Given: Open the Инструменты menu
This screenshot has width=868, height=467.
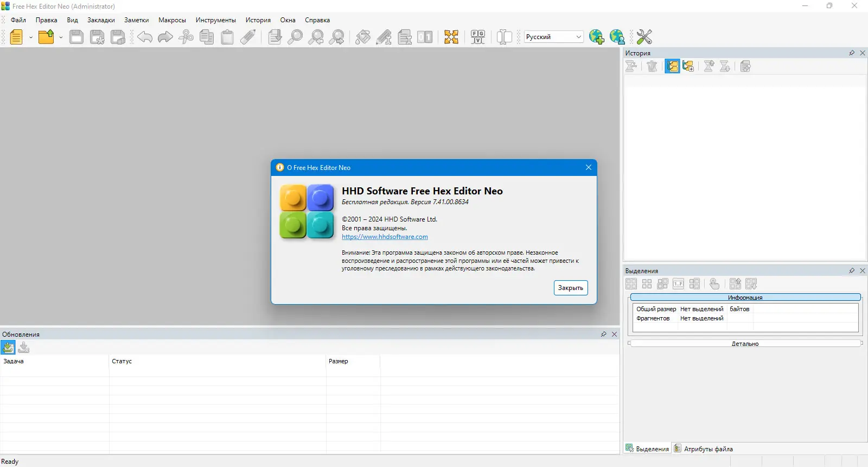Looking at the screenshot, I should 216,20.
